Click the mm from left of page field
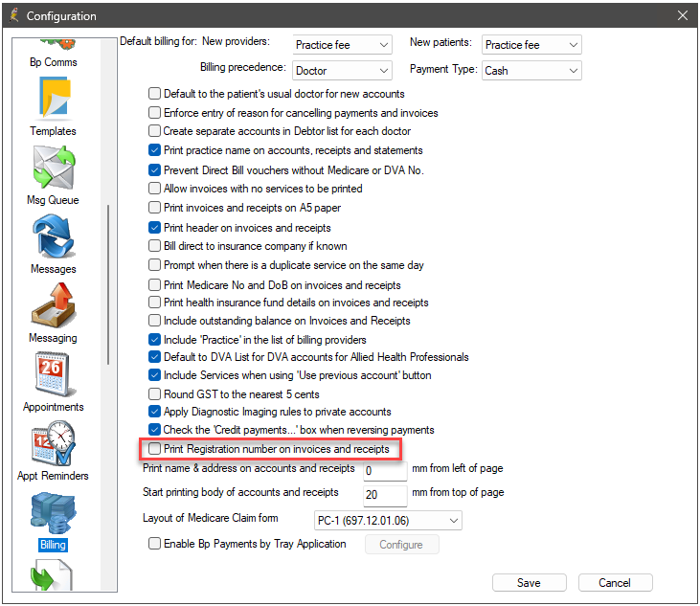The width and height of the screenshot is (700, 606). [385, 471]
